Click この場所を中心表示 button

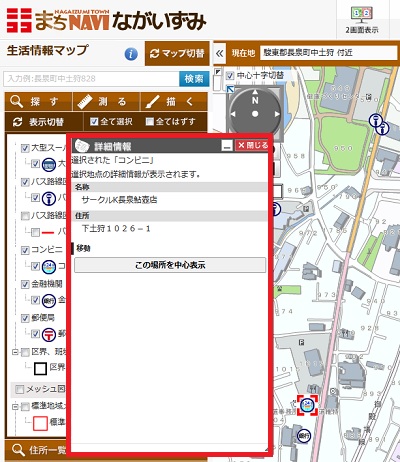coord(170,265)
